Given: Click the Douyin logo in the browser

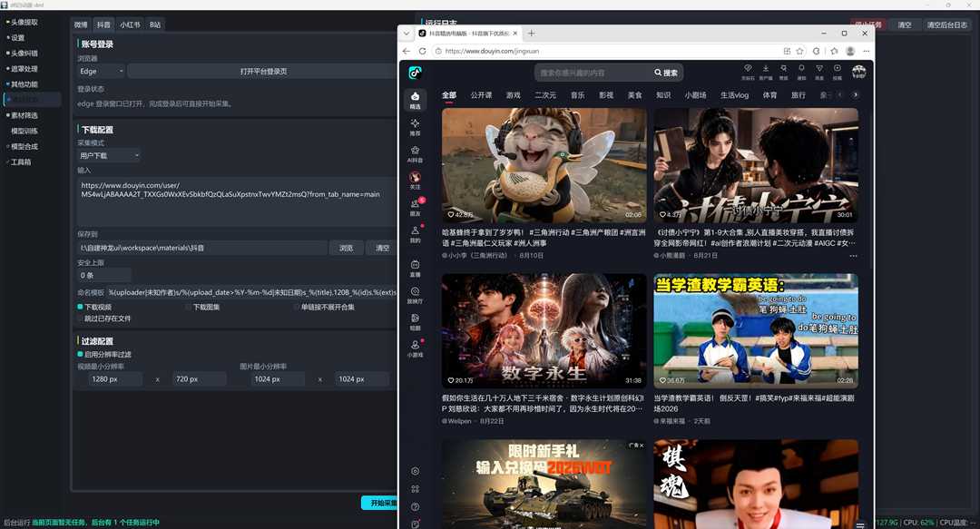Looking at the screenshot, I should click(415, 73).
